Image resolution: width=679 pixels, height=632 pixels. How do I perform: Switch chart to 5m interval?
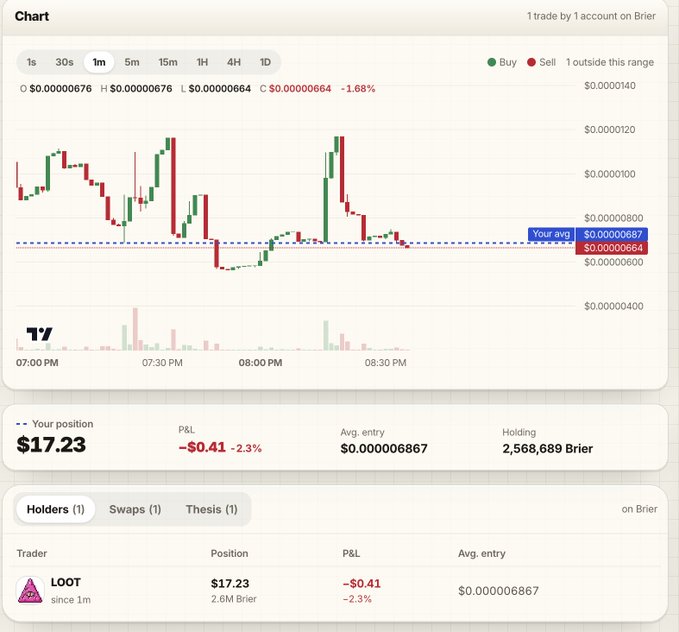click(132, 62)
